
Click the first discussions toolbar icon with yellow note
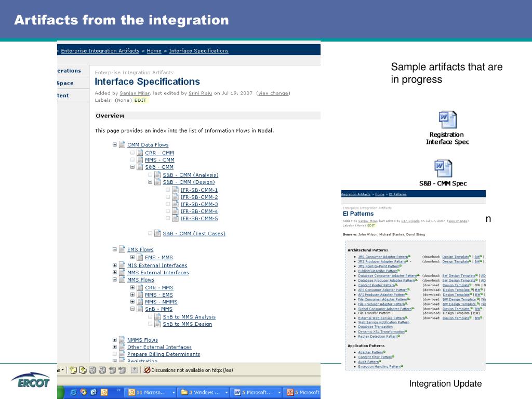[x=73, y=370]
